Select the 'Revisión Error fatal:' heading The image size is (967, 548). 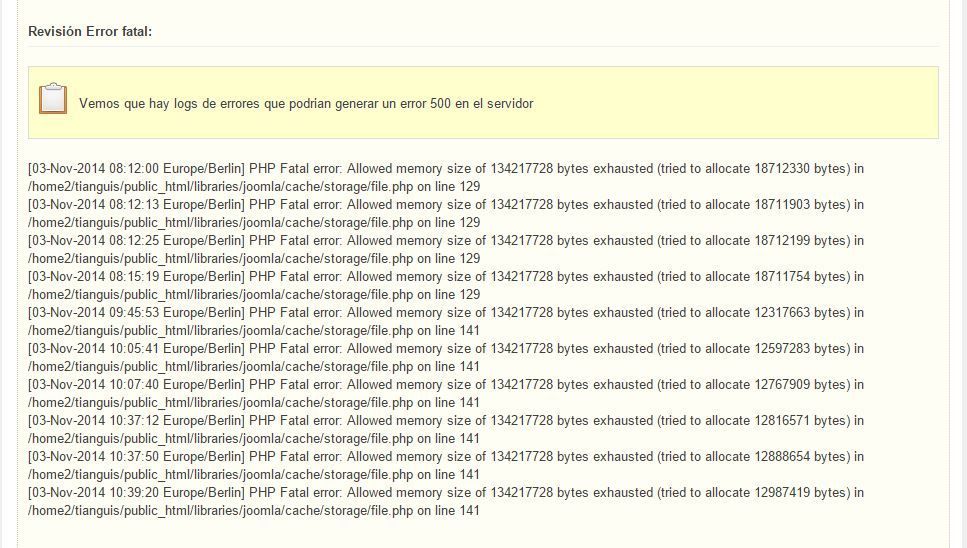(90, 31)
